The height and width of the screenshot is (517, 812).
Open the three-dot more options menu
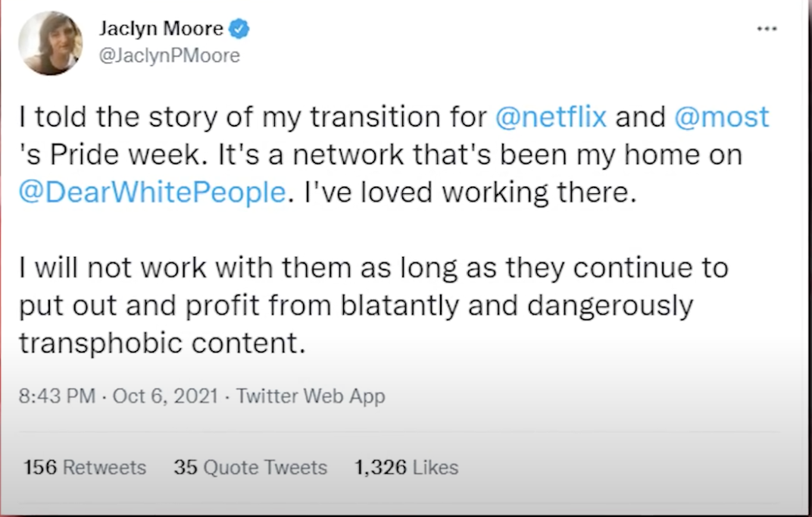[767, 29]
